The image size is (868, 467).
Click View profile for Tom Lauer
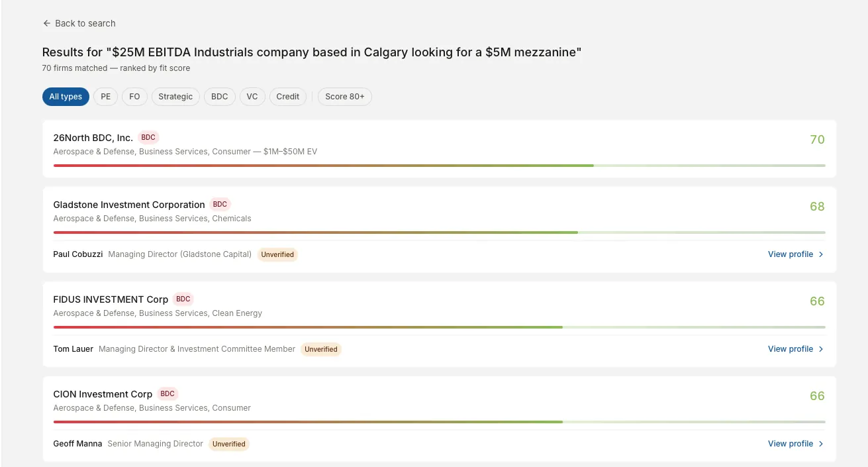(x=790, y=348)
